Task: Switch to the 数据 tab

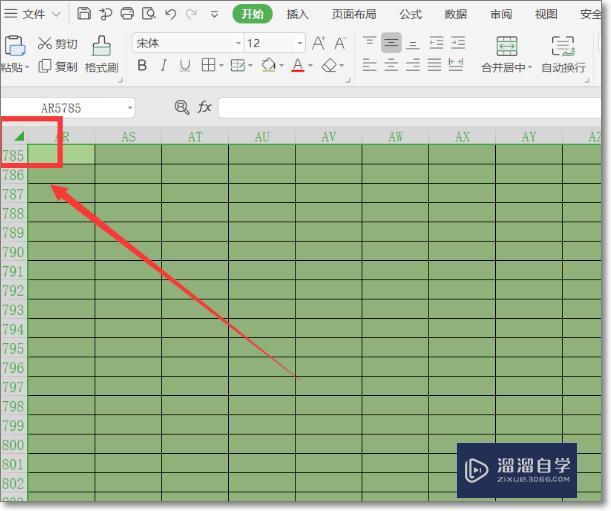Action: tap(456, 14)
